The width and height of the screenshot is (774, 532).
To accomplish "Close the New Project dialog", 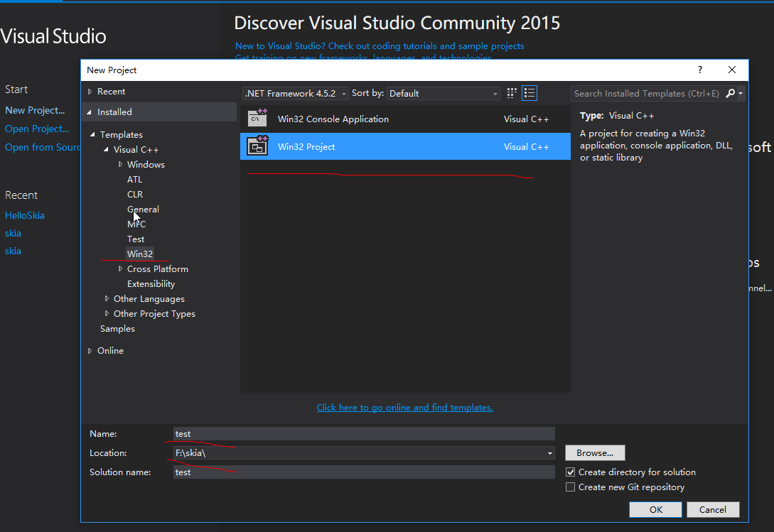I will pos(732,70).
